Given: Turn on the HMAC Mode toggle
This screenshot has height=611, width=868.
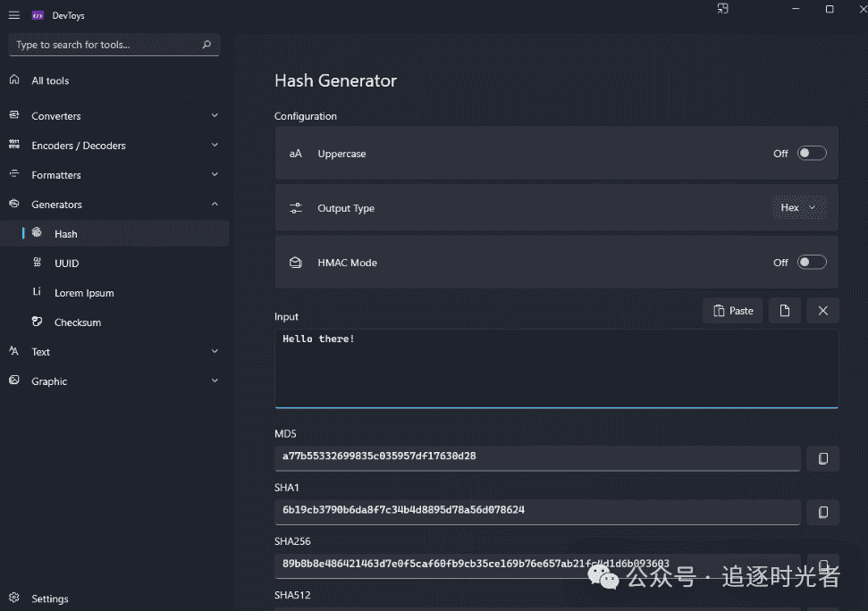Looking at the screenshot, I should click(812, 263).
